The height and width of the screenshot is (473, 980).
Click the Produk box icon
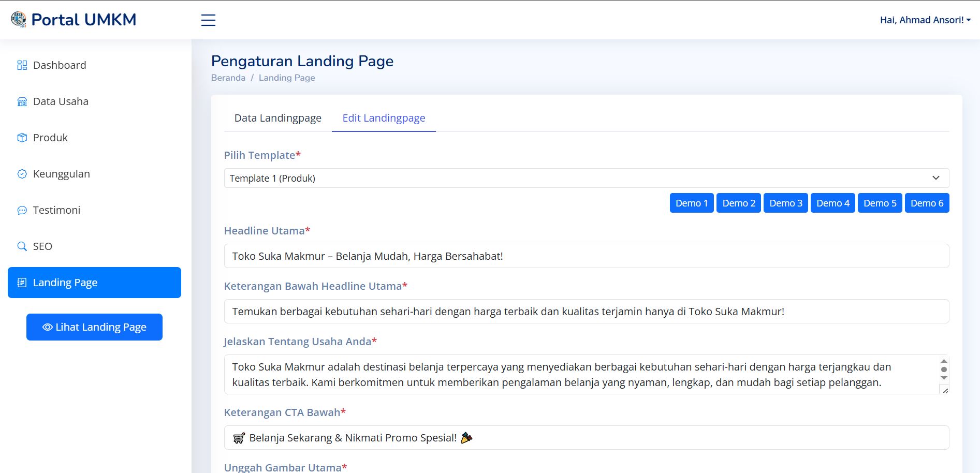point(22,138)
